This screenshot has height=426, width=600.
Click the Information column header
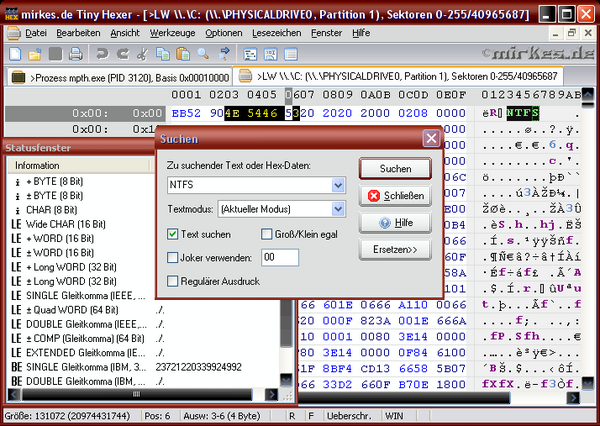pyautogui.click(x=79, y=165)
